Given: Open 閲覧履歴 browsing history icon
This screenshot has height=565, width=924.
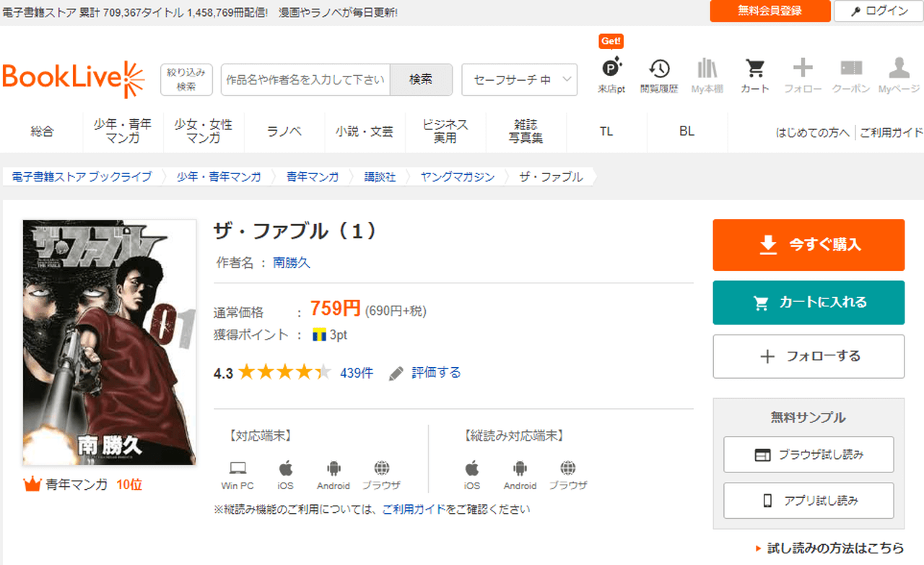Looking at the screenshot, I should [658, 70].
